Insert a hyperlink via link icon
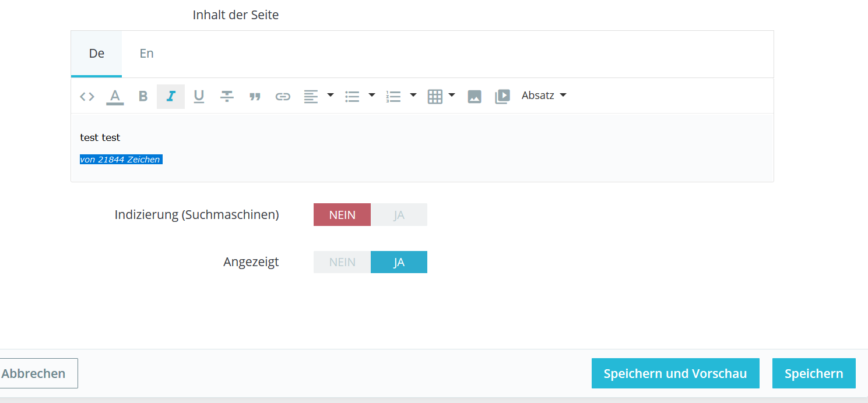The width and height of the screenshot is (868, 403). tap(283, 97)
